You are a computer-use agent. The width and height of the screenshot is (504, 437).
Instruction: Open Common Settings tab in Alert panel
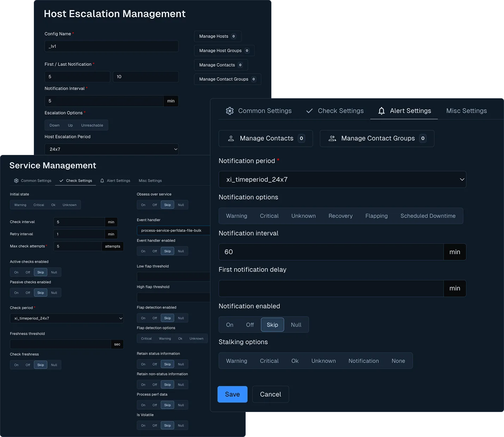[259, 111]
